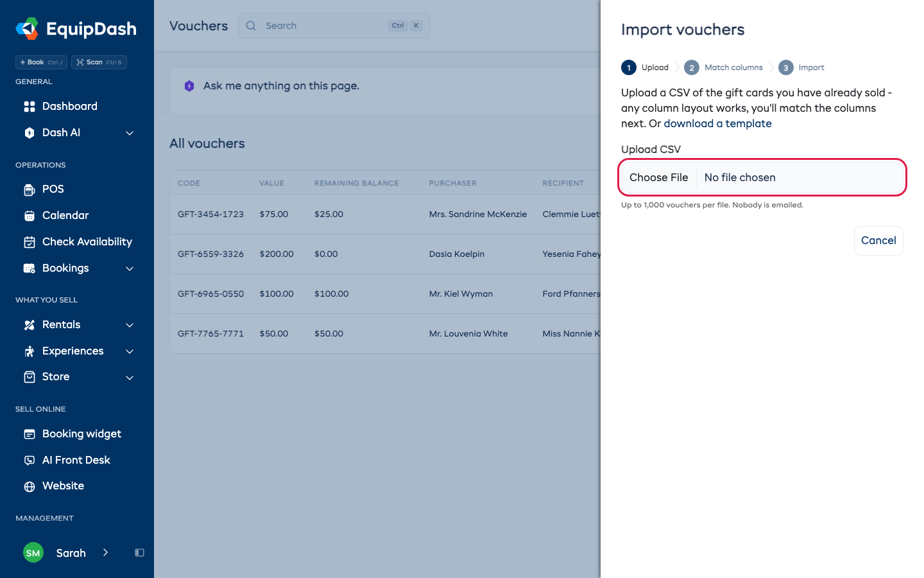Click the Rentals tools icon
Viewport: 924px width, 578px height.
tap(30, 325)
